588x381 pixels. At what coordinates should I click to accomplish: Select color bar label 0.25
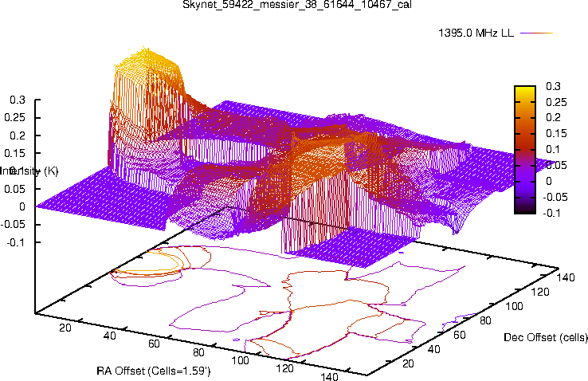[x=556, y=102]
